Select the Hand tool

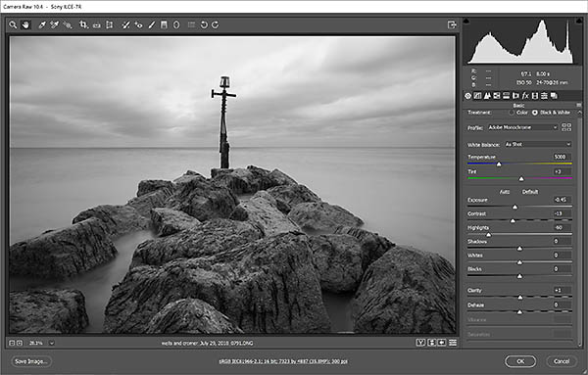coord(25,25)
